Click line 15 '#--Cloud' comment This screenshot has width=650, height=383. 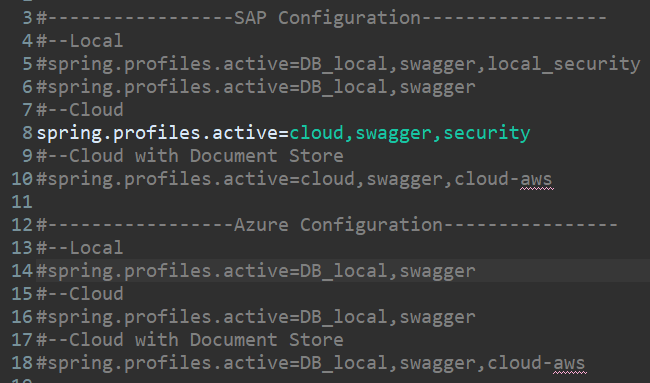coord(80,294)
